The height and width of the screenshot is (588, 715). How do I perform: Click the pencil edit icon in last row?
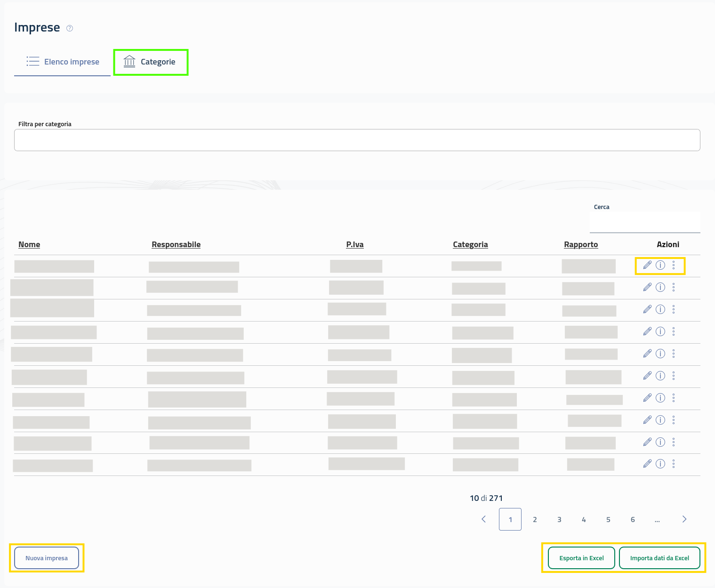pyautogui.click(x=647, y=464)
